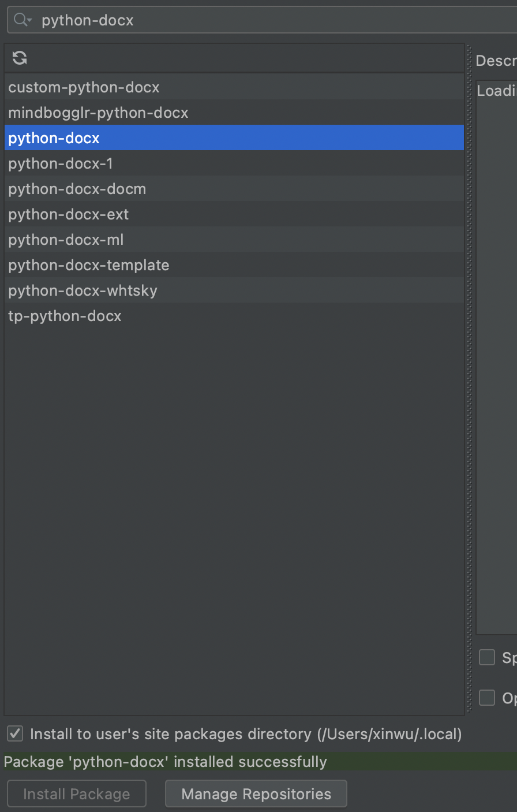
Task: Open the search history magnifier dropdown
Action: coord(23,20)
